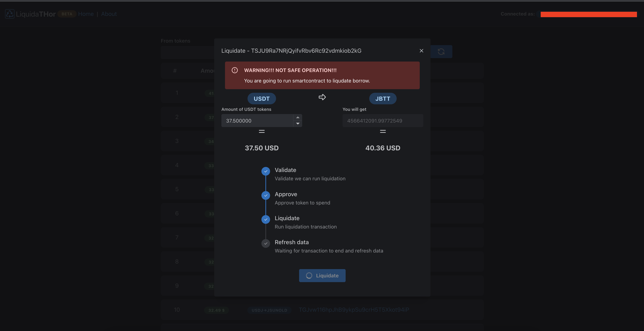Open the About navigation link

[109, 14]
